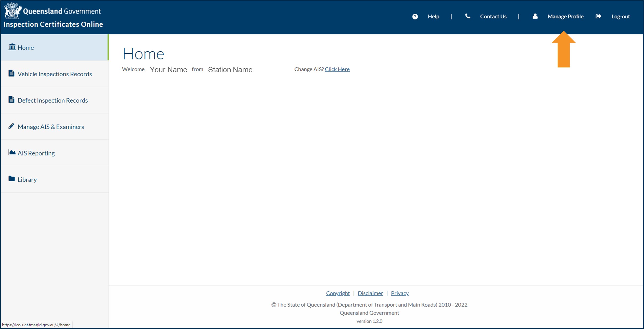Open Vehicle Inspections Records menu item

click(x=55, y=74)
